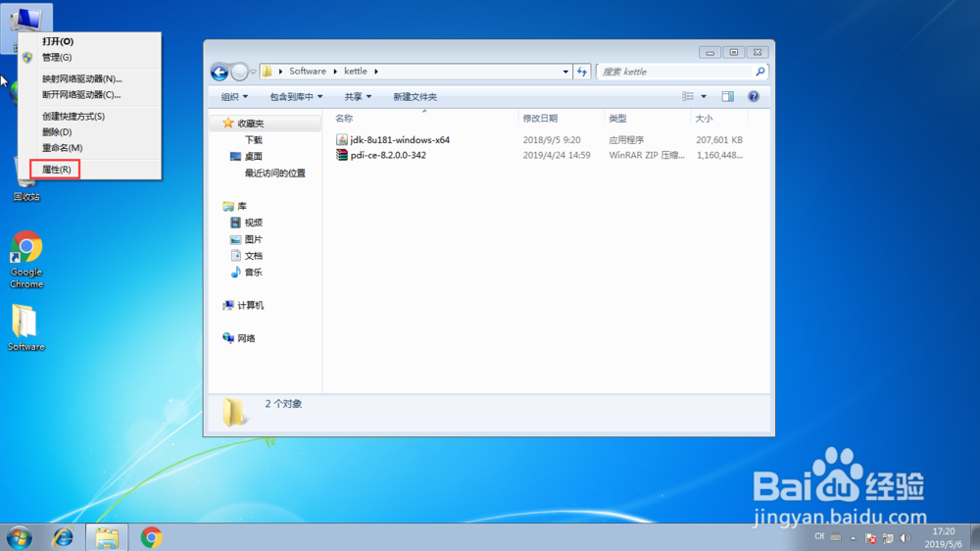Select 网络 in the navigation pane
The width and height of the screenshot is (980, 551).
click(x=246, y=338)
